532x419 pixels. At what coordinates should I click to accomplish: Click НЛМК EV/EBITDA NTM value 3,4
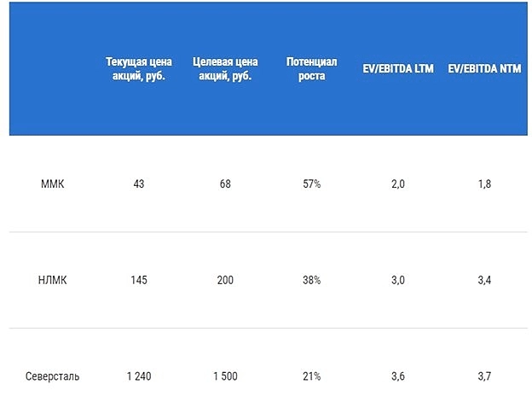485,280
